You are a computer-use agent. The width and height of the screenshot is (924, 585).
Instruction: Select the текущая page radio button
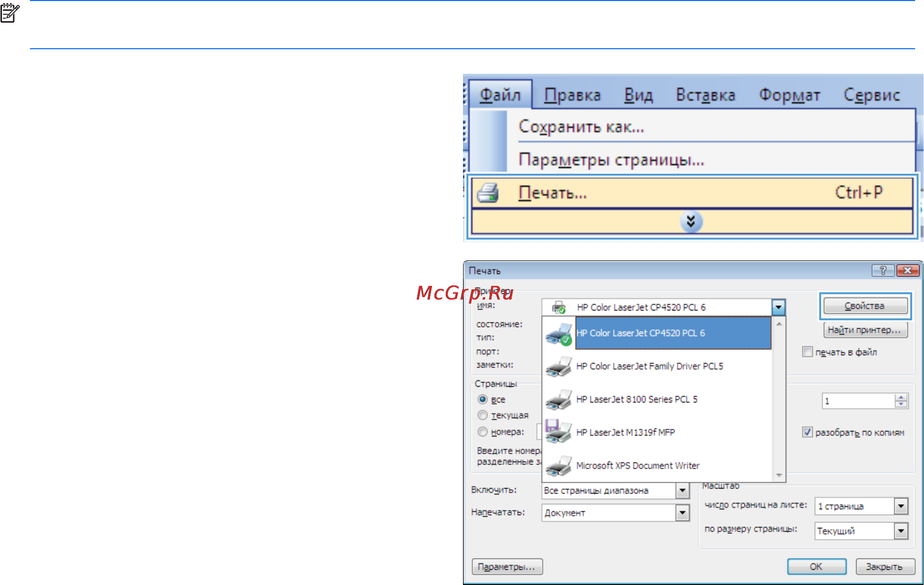pos(483,415)
